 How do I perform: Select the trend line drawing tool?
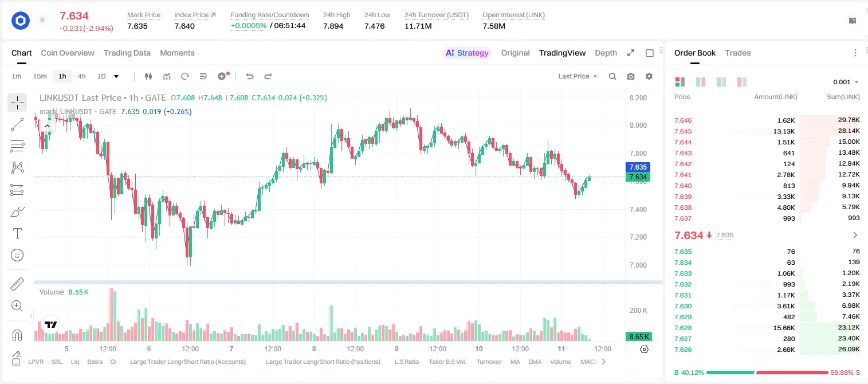point(17,124)
